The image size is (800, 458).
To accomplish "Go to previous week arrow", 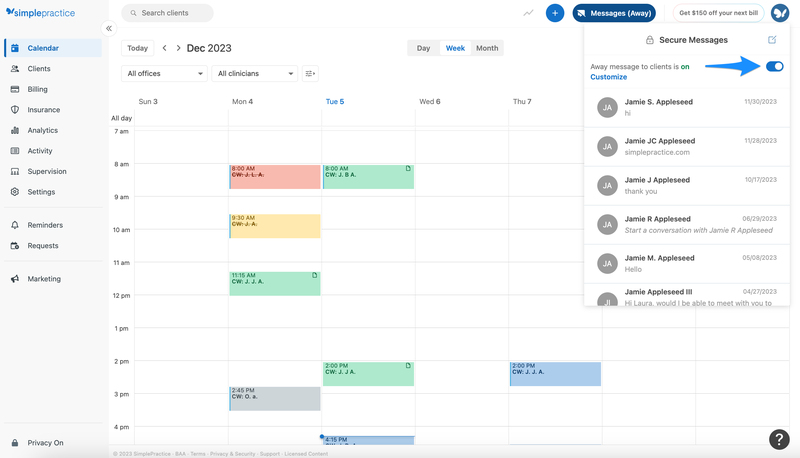I will click(x=164, y=48).
